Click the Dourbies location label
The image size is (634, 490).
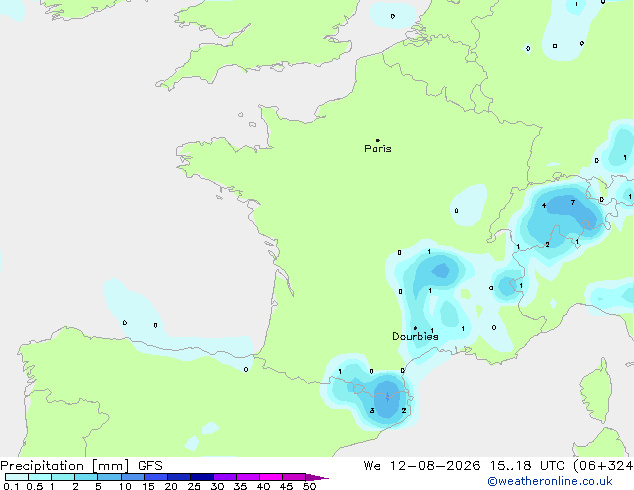[x=415, y=336]
